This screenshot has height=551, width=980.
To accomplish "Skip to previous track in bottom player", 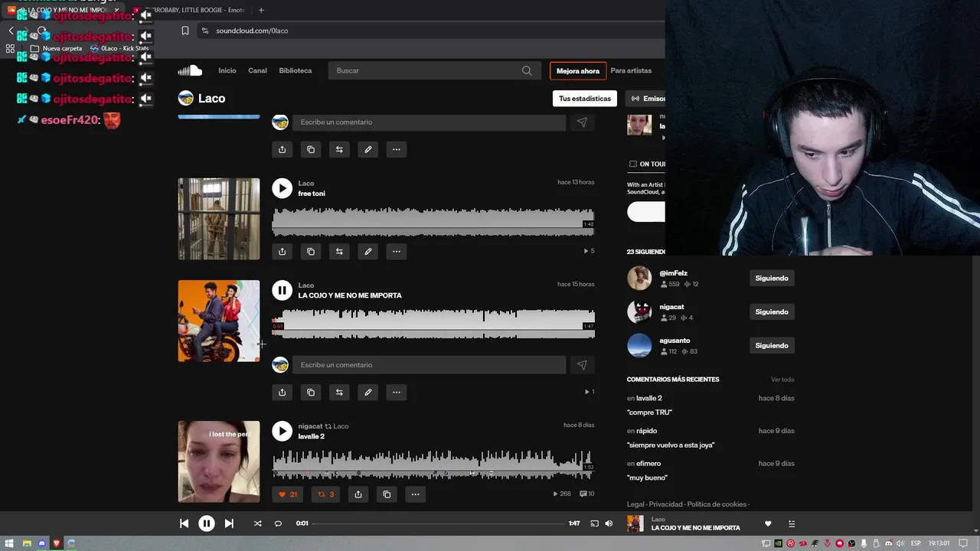I will (x=184, y=523).
